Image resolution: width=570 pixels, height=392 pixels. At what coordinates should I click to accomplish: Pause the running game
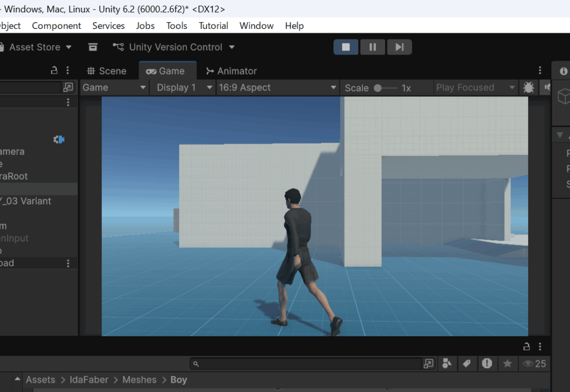tap(372, 47)
